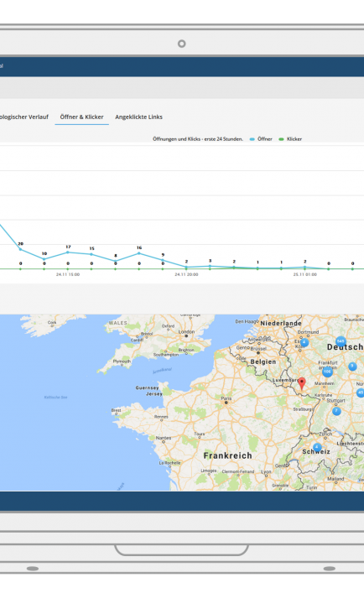The width and height of the screenshot is (364, 598).
Task: Open the tab ending in 'ologischer Verlauf'
Action: click(24, 117)
